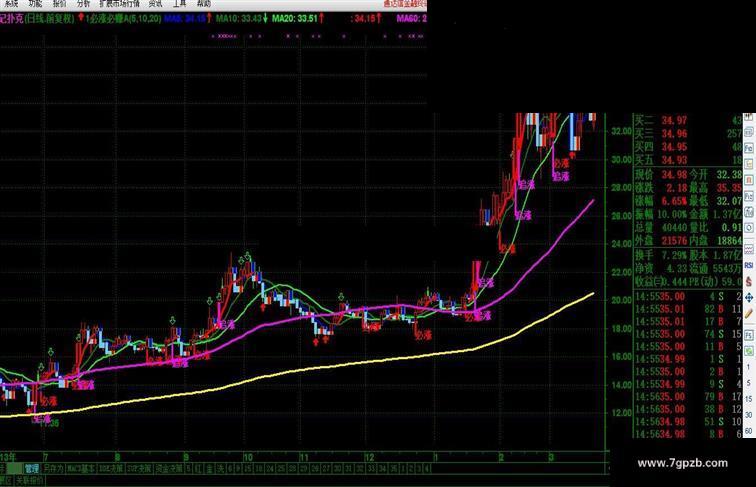The height and width of the screenshot is (487, 756).
Task: Select the pencil drawing tool icon
Action: 749,314
